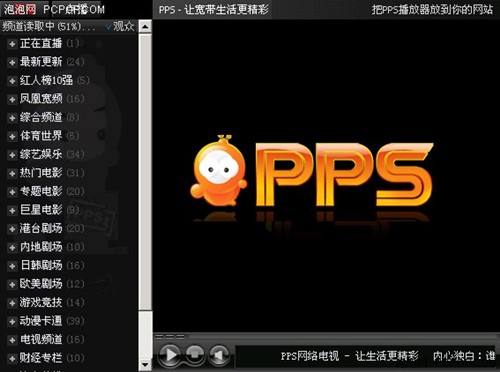Click the scrolling text 'PPS网络电视 - 让生活更精彩'

tap(350, 356)
